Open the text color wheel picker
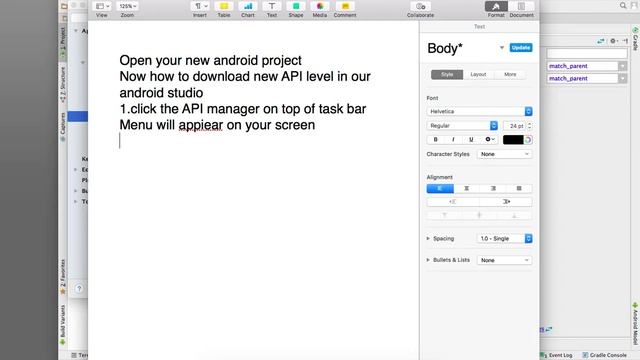Viewport: 640px width, 360px height. point(528,140)
